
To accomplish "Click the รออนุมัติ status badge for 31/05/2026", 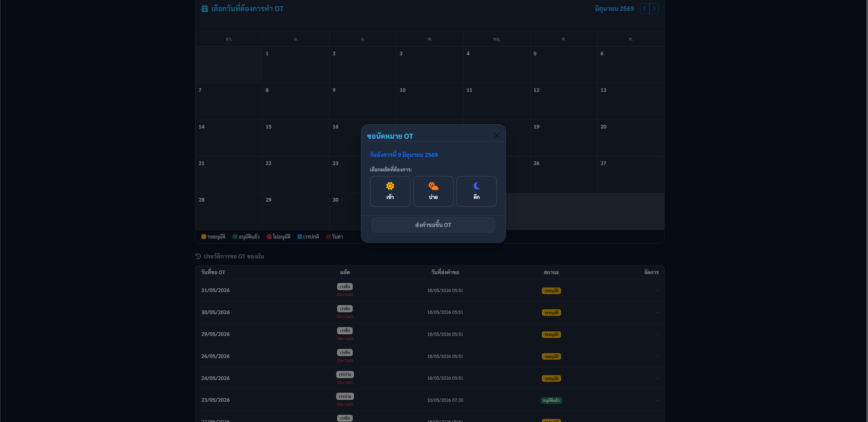I will pos(551,291).
